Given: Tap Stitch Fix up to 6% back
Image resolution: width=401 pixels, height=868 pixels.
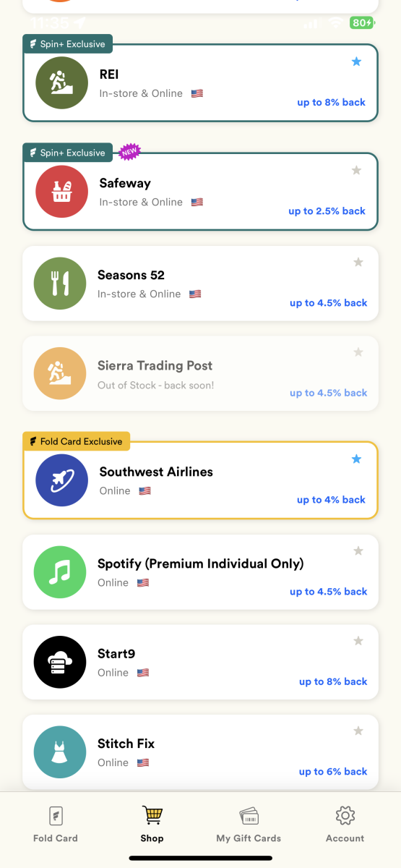Looking at the screenshot, I should click(x=333, y=772).
